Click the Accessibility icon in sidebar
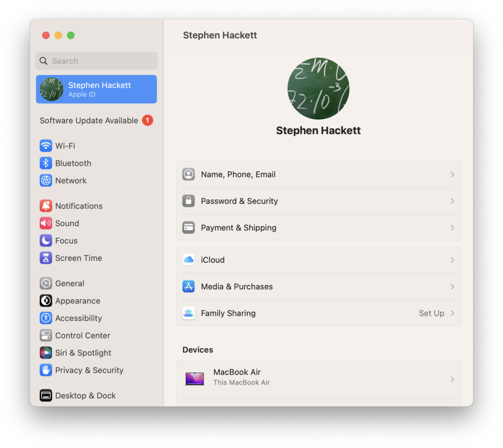 (46, 318)
